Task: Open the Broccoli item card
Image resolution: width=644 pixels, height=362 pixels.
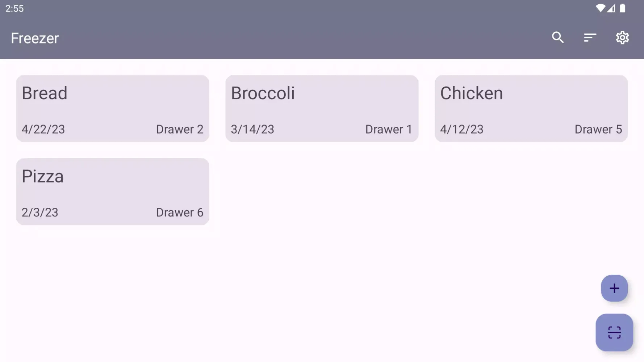Action: 322,109
